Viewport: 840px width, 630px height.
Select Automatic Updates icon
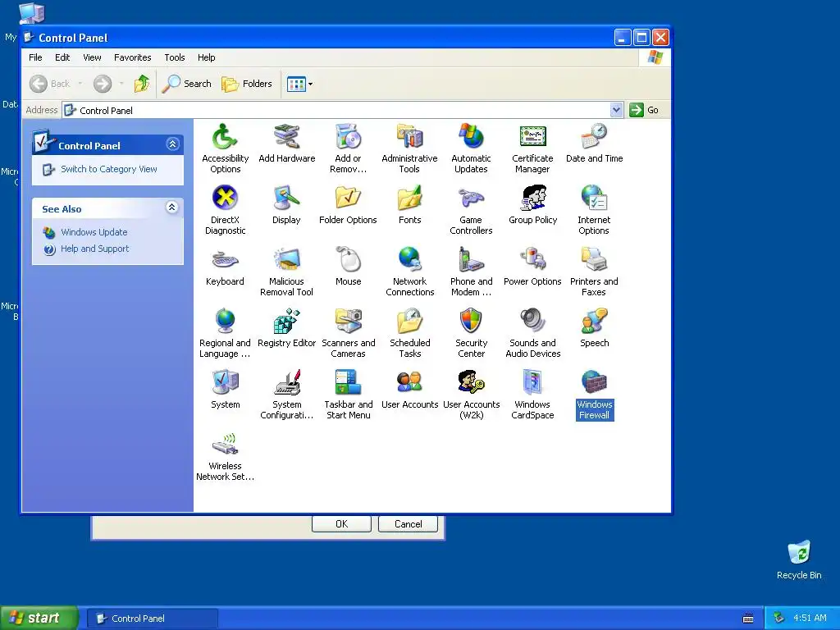tap(471, 137)
